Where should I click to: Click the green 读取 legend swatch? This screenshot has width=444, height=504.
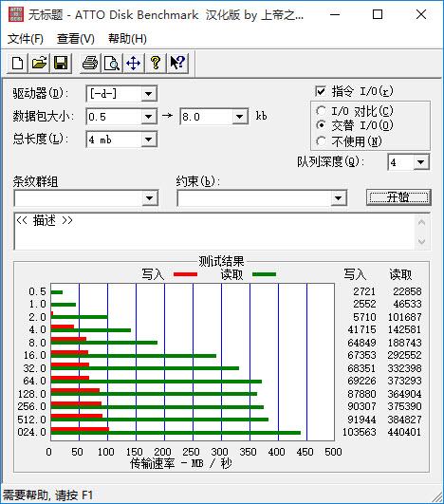pyautogui.click(x=264, y=274)
